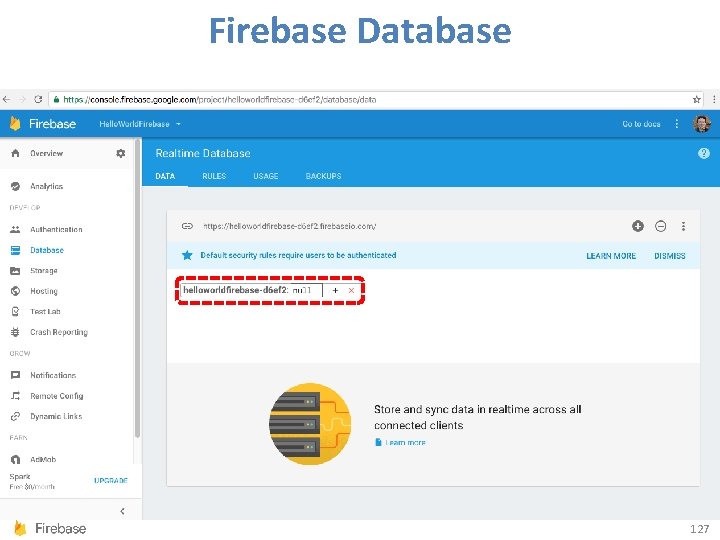This screenshot has height=540, width=720.
Task: Click the Analytics icon
Action: point(15,186)
